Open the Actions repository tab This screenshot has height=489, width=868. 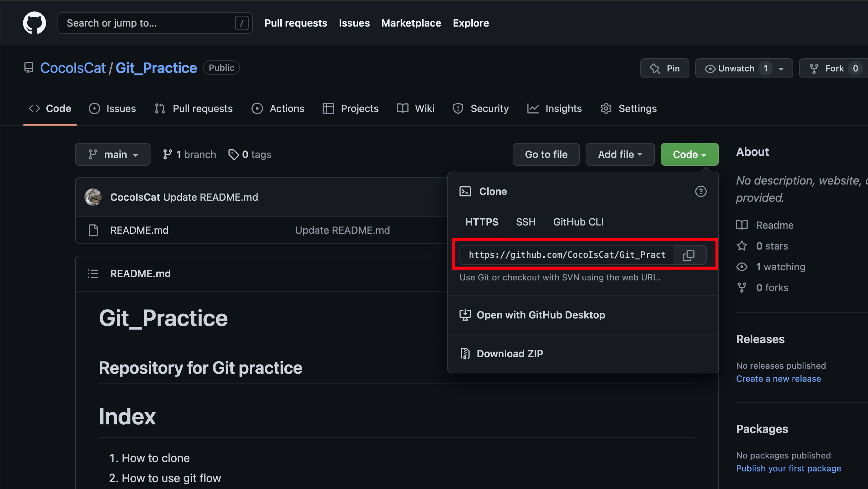tap(278, 108)
